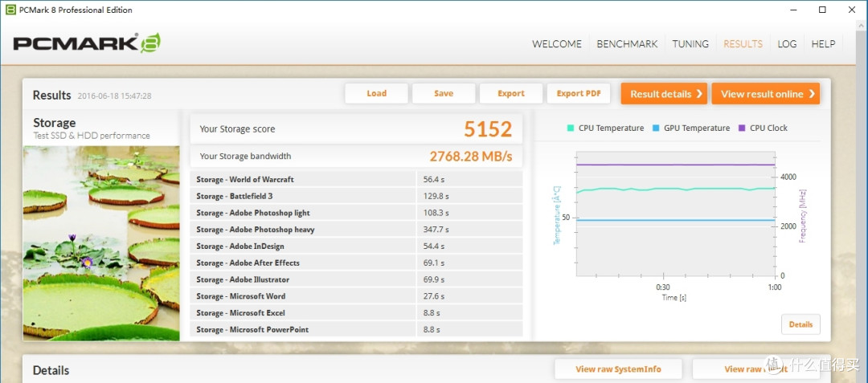Viewport: 868px width, 383px height.
Task: Minimize the PCMark 8 window
Action: point(792,10)
